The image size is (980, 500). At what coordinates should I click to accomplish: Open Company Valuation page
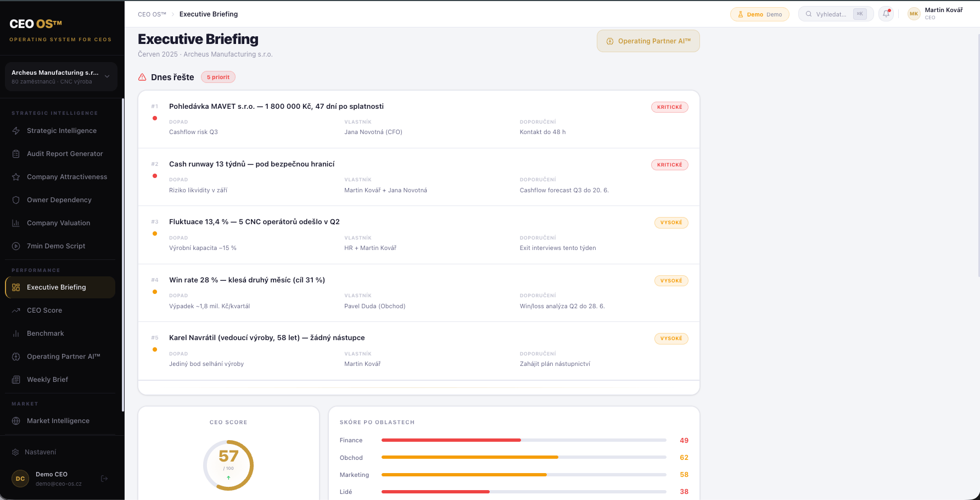click(x=60, y=223)
